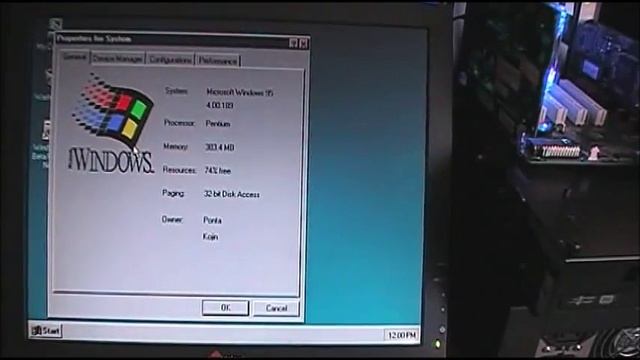Viewport: 640px width, 360px height.
Task: Select the Microsoft Windows 95 text
Action: pyautogui.click(x=239, y=93)
